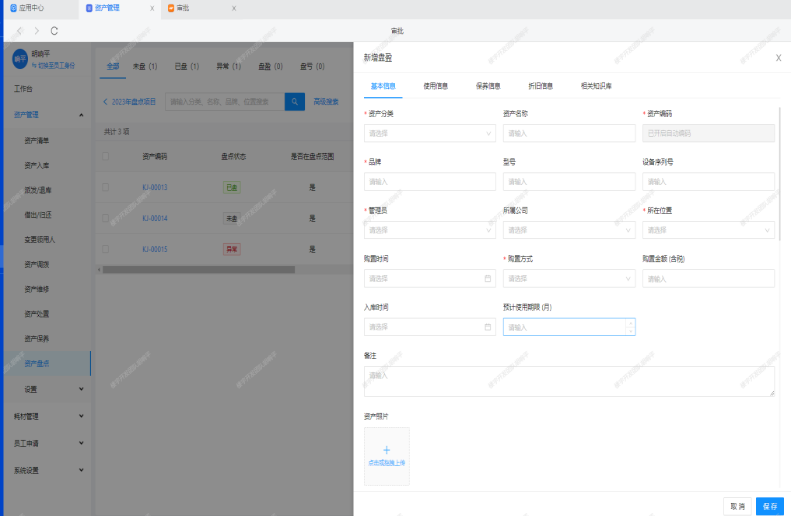Image resolution: width=804 pixels, height=516 pixels.
Task: Open calendar icon in 购置时间 field
Action: click(488, 278)
